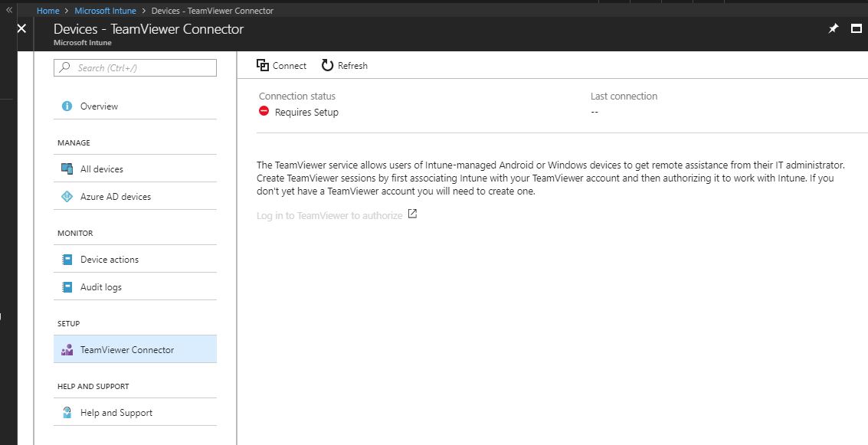Navigate to Home in the breadcrumb
The width and height of the screenshot is (868, 445).
(48, 10)
